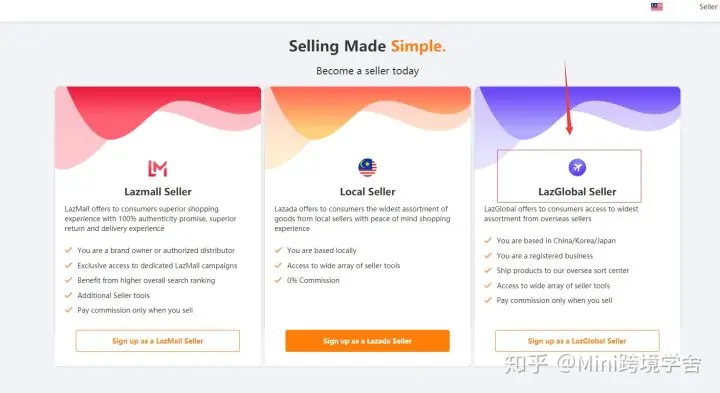Select the Local Seller heading
This screenshot has width=720, height=393.
(x=367, y=191)
